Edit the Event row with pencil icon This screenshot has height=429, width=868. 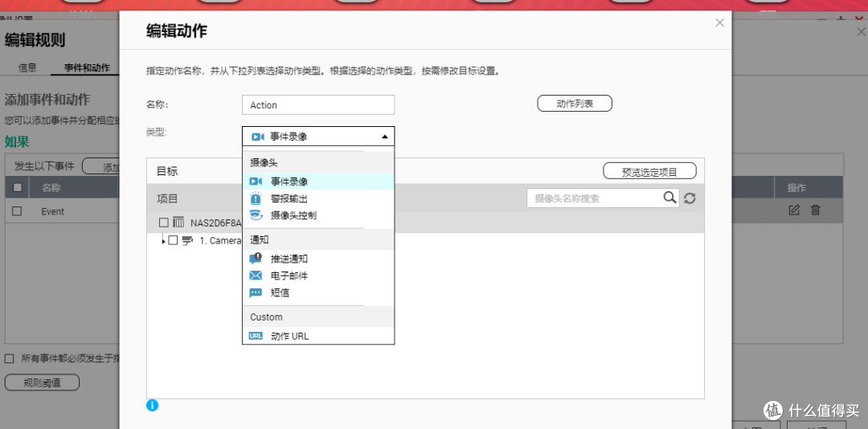(794, 210)
